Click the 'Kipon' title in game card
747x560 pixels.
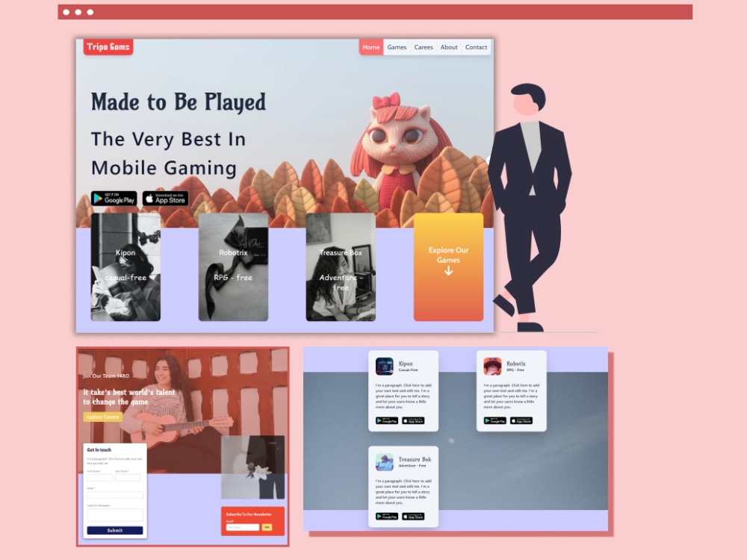pyautogui.click(x=406, y=364)
